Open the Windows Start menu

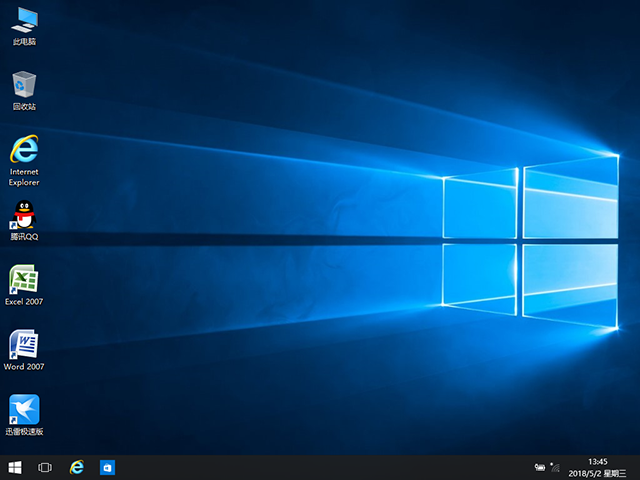15,468
